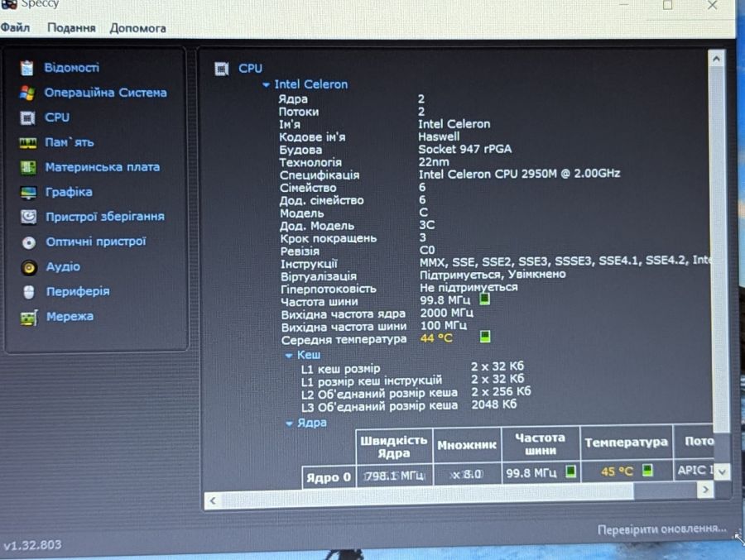Collapse the Кеш section
Screen dimensions: 745x560
288,356
